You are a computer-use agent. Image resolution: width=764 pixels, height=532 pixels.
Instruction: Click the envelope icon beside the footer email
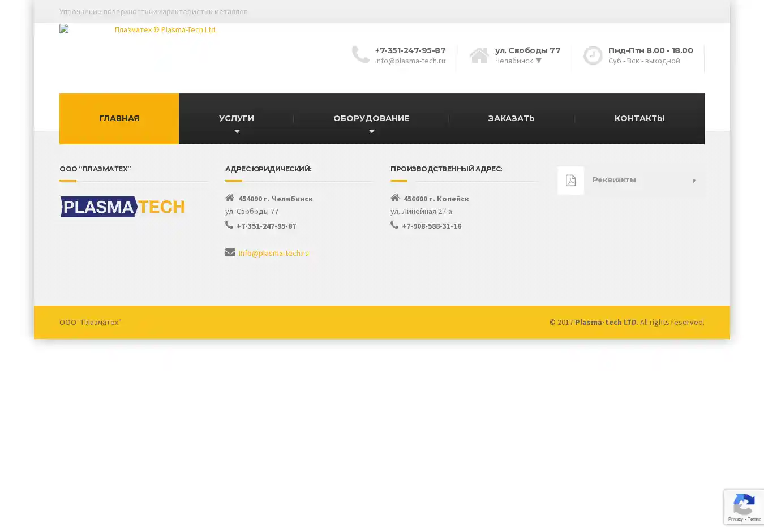pos(230,252)
